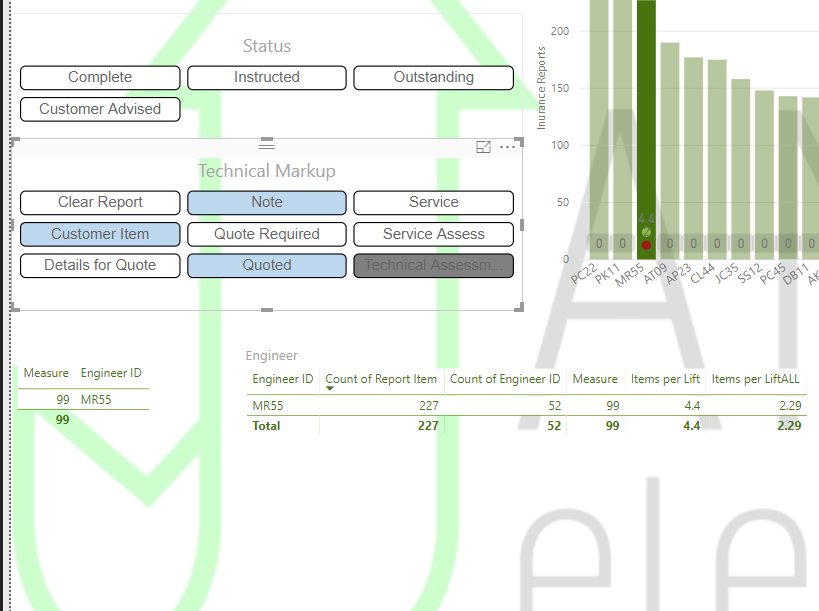Toggle the Service markup filter
The image size is (819, 611).
click(434, 202)
